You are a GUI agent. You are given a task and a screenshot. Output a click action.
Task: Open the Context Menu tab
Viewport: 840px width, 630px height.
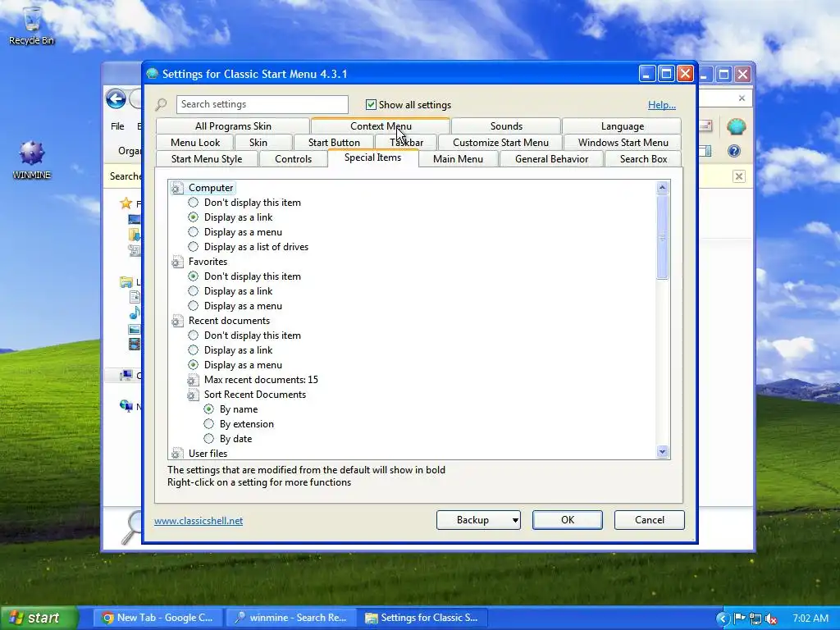[381, 126]
